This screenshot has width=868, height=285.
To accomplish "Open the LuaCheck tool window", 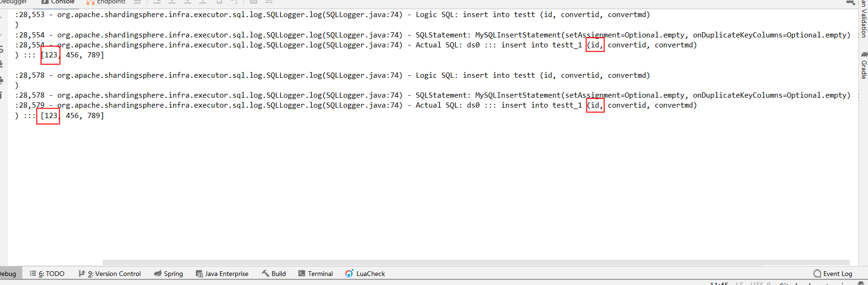I will pyautogui.click(x=365, y=274).
